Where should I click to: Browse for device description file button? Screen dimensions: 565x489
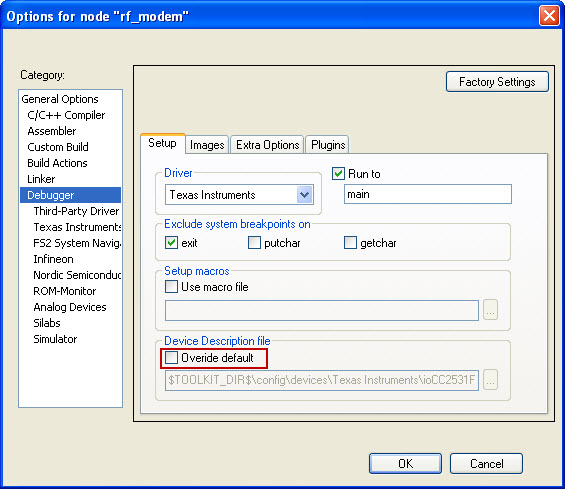coord(490,380)
